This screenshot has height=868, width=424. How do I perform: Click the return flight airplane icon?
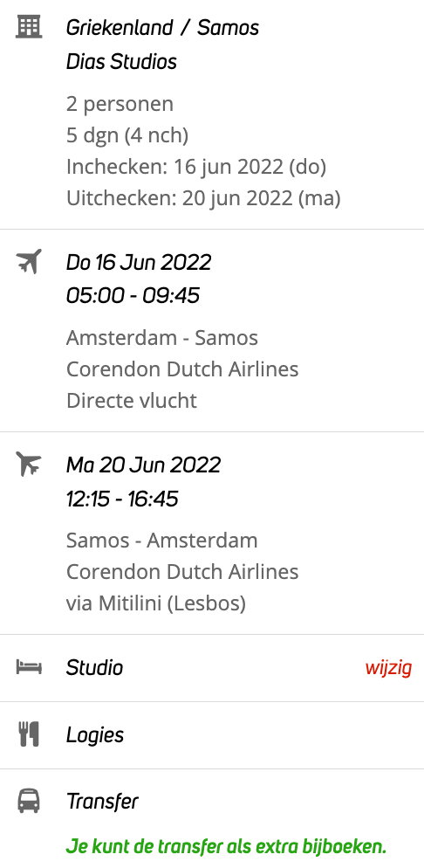pyautogui.click(x=28, y=464)
